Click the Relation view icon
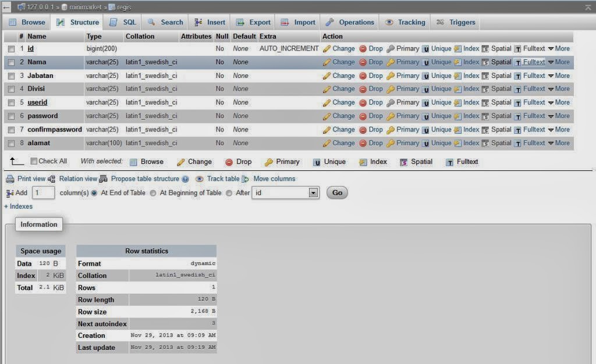Image resolution: width=596 pixels, height=364 pixels. pyautogui.click(x=51, y=179)
